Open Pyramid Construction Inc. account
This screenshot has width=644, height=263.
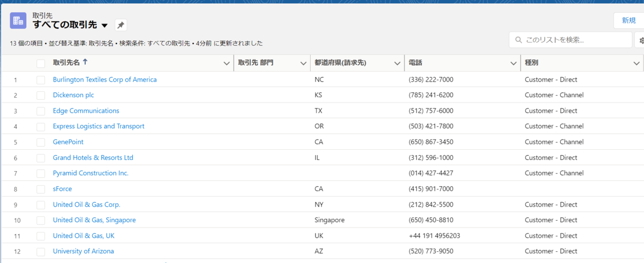click(x=91, y=173)
